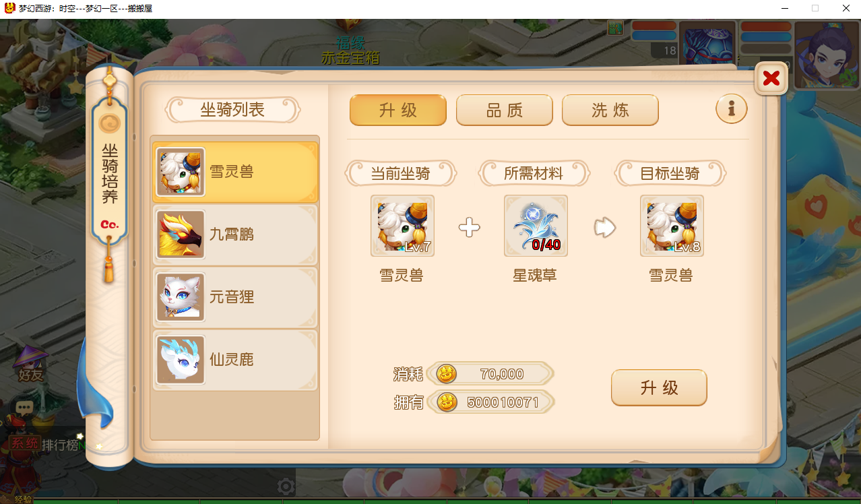Click the gold coin icon beside 拥有
Image resolution: width=861 pixels, height=504 pixels.
[447, 403]
